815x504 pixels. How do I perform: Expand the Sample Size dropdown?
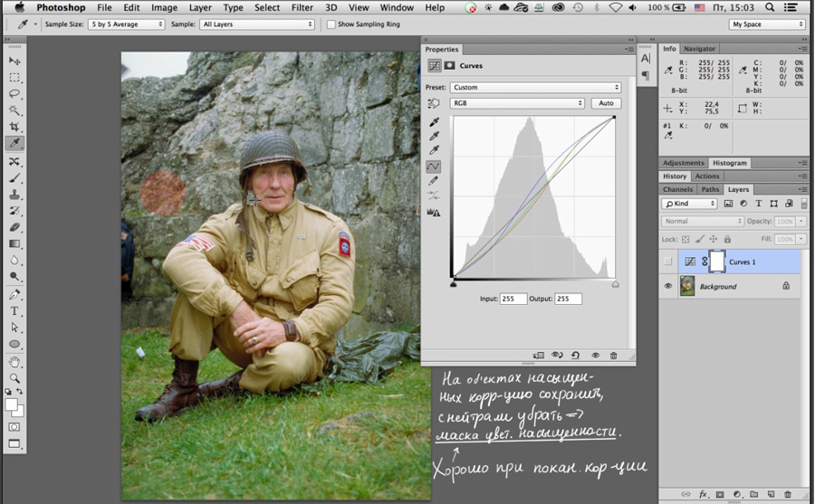[x=126, y=24]
